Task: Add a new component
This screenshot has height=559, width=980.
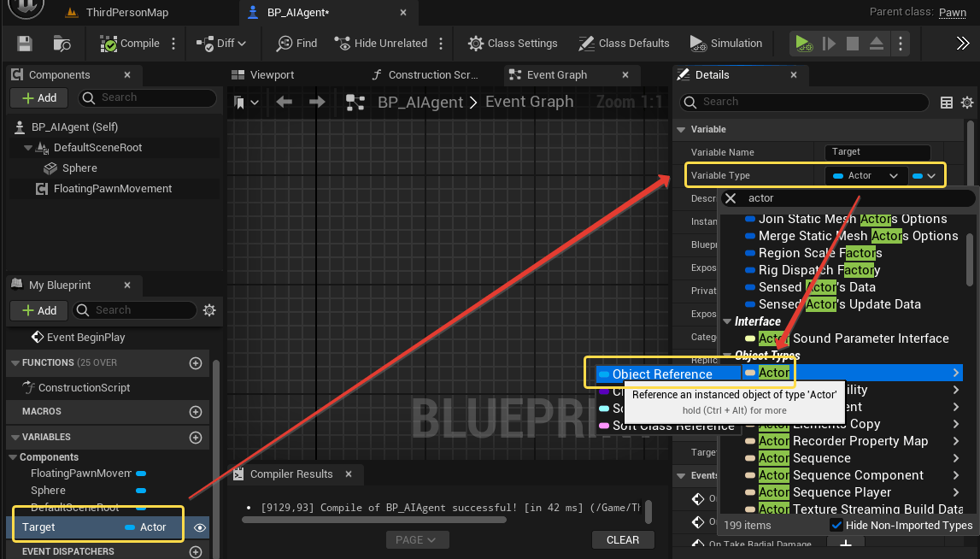Action: (39, 97)
